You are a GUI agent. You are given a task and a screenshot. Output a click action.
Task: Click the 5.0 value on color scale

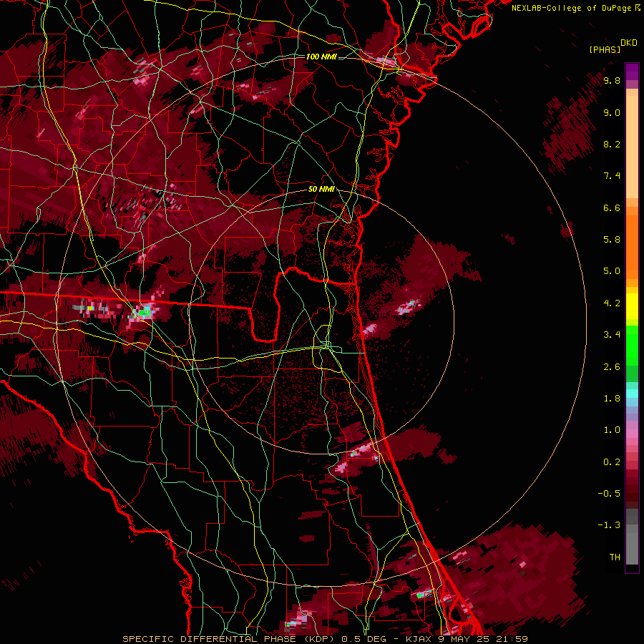612,271
